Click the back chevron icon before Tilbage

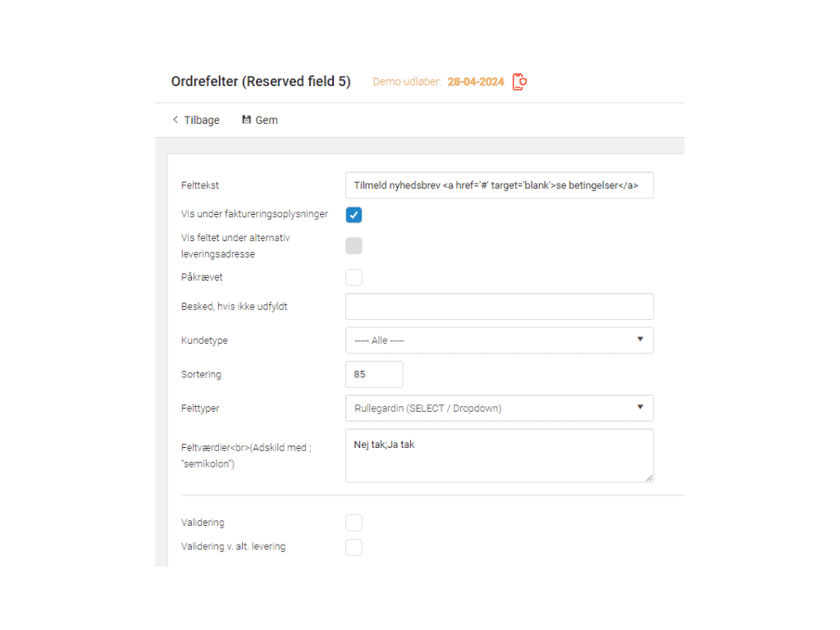[x=176, y=120]
